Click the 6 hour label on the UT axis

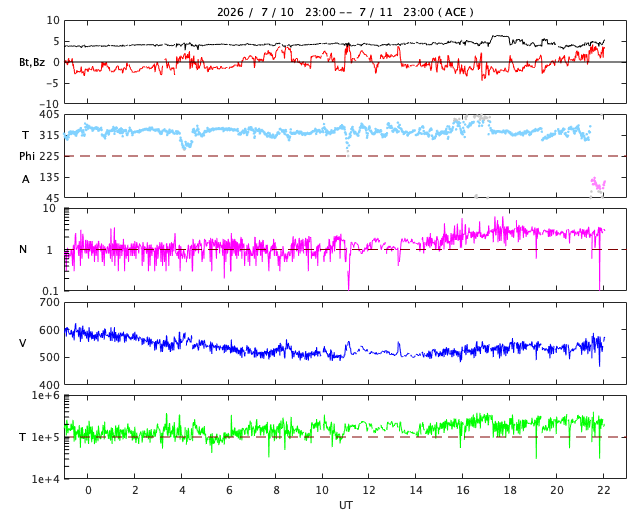[x=229, y=490]
